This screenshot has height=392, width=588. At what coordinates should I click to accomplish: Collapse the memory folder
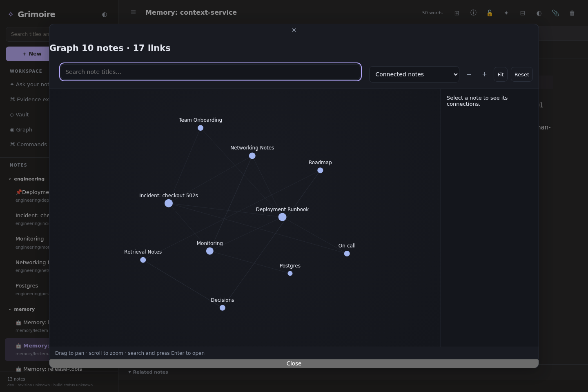[x=22, y=309]
